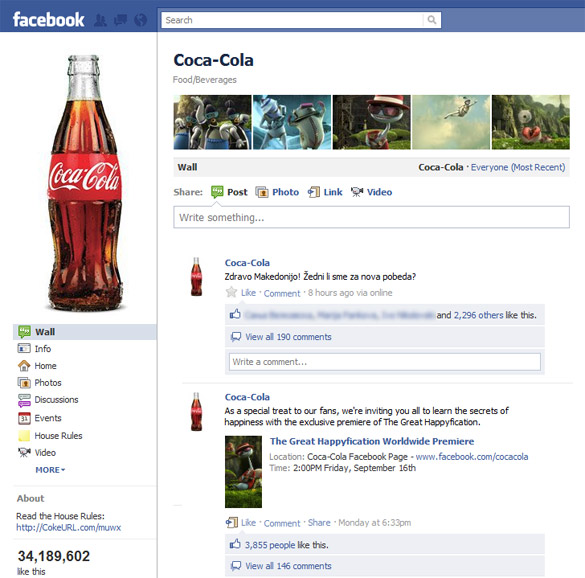Open the Everyone (Most Recent) filter
This screenshot has width=585, height=578.
[518, 167]
